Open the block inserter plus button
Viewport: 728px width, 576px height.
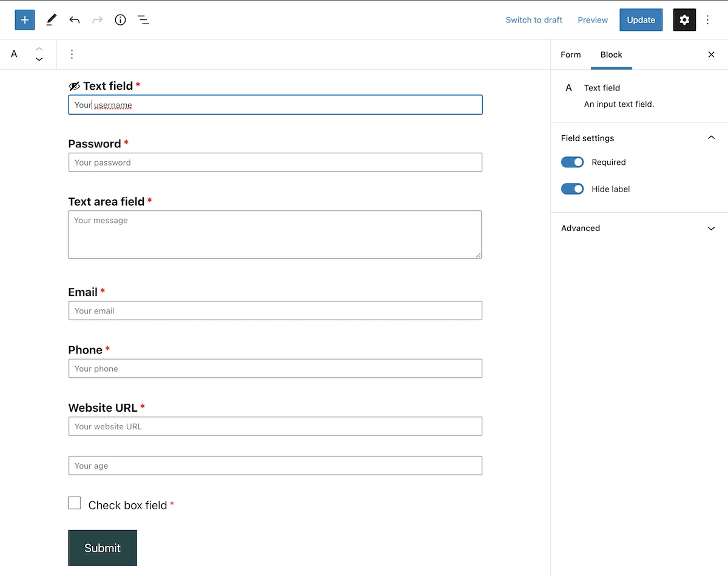point(25,20)
